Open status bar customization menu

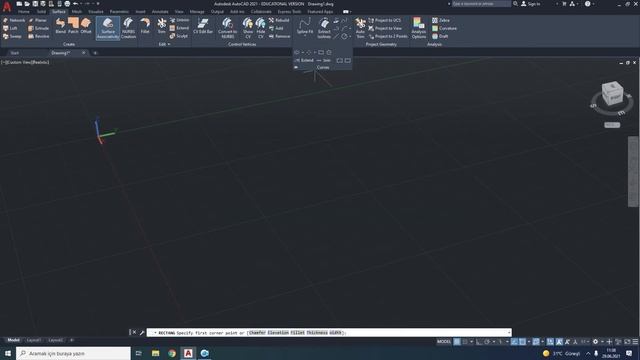coord(635,342)
